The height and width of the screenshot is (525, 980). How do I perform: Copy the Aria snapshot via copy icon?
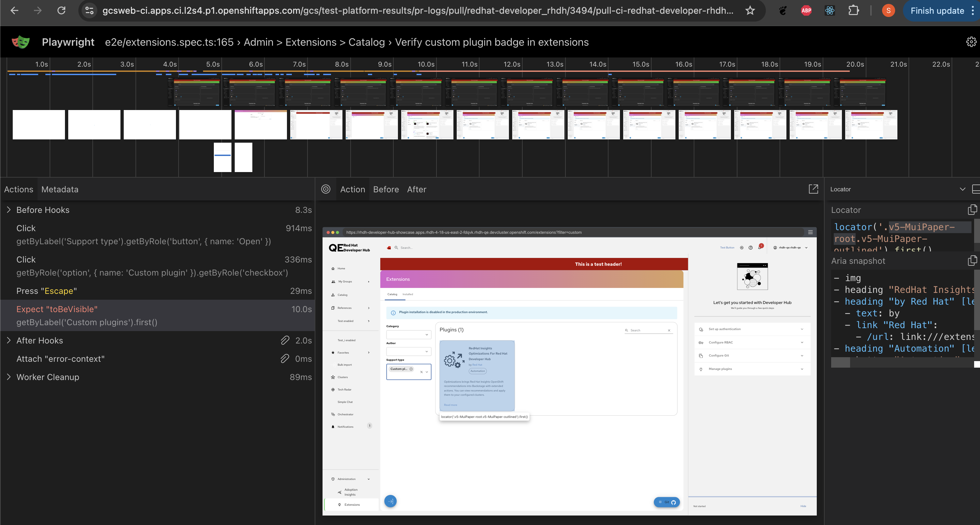pos(972,261)
